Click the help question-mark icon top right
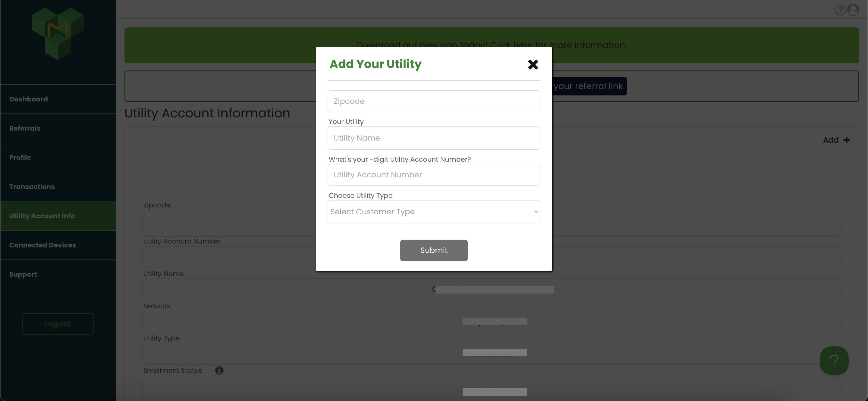868x401 pixels. click(840, 10)
